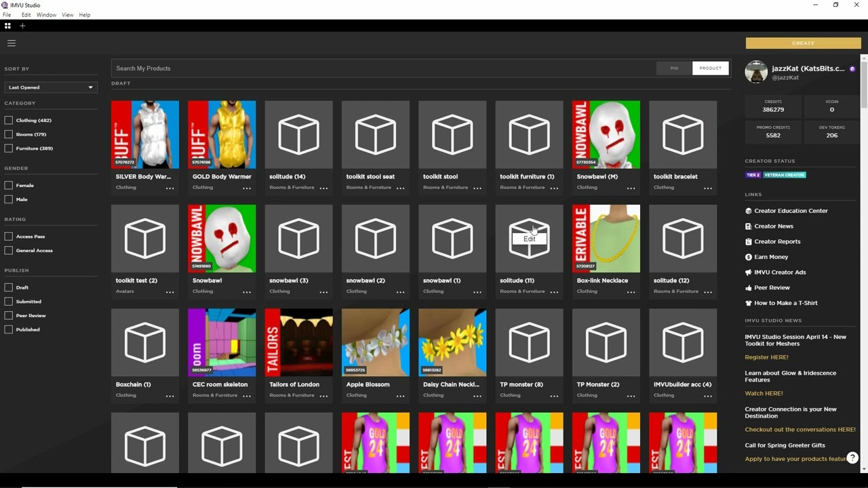Image resolution: width=868 pixels, height=488 pixels.
Task: Click the Peer Review icon
Action: (749, 287)
